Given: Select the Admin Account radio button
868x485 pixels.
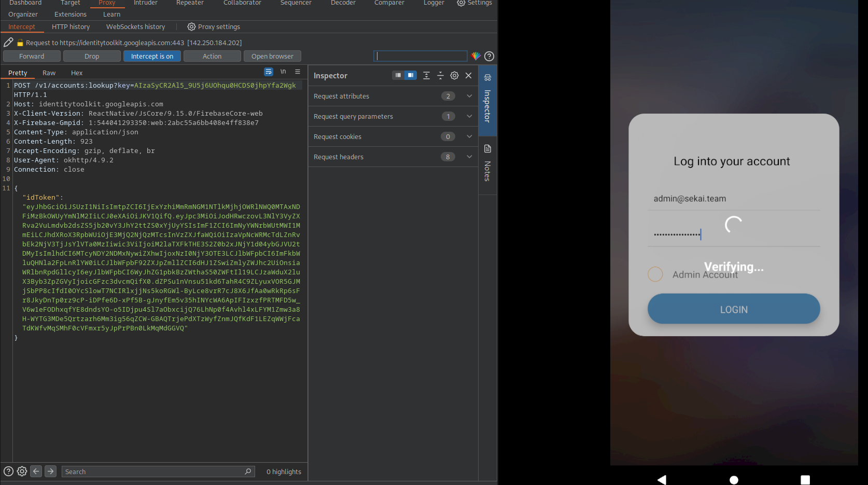Looking at the screenshot, I should (x=655, y=274).
